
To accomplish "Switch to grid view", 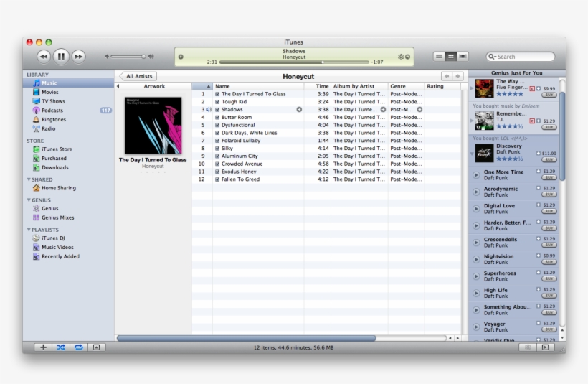I will point(451,56).
